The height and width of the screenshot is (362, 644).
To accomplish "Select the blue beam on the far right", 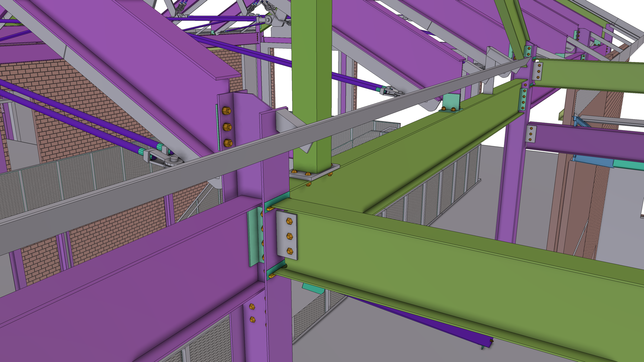I will pos(592,161).
